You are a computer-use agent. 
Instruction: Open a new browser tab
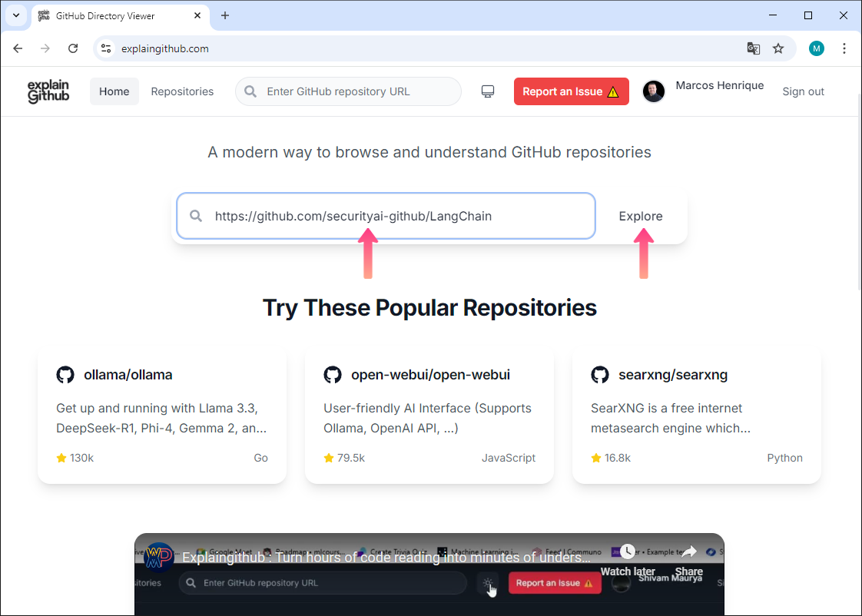coord(225,16)
